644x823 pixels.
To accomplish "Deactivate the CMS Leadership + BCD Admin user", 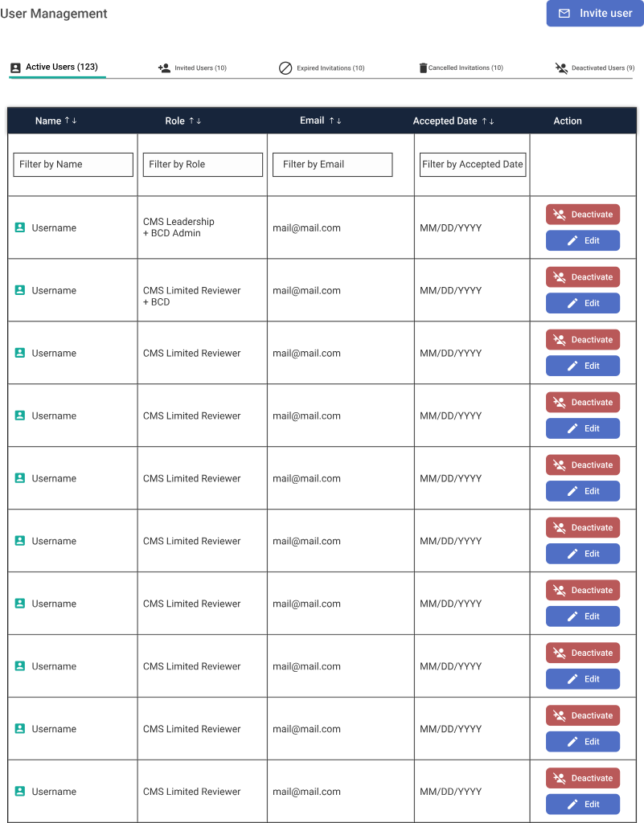I will (x=582, y=214).
